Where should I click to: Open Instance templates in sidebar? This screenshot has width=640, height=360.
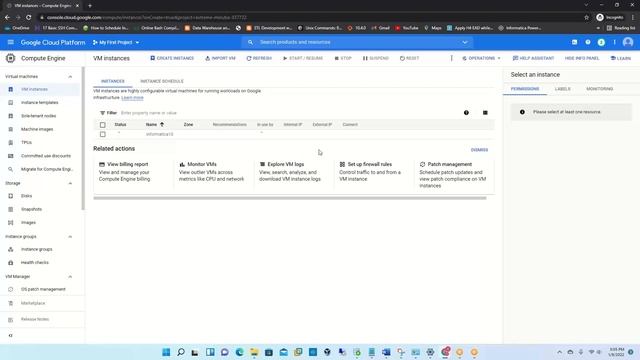coord(40,102)
